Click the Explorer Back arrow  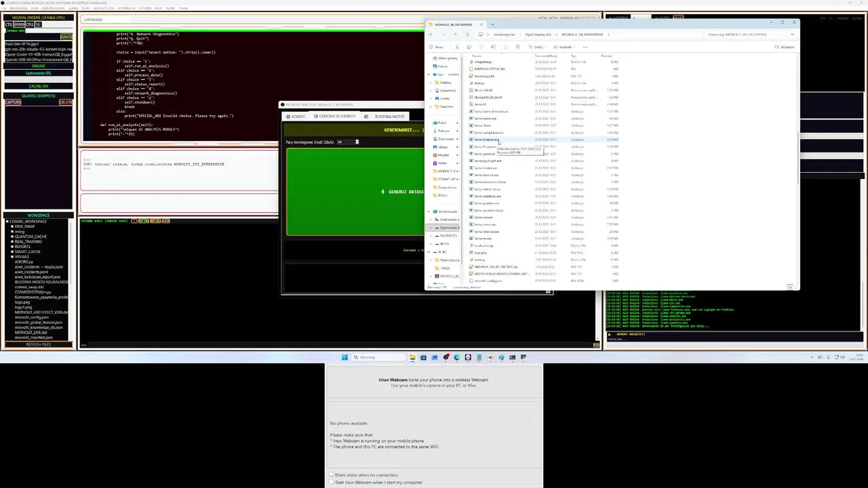tap(431, 35)
